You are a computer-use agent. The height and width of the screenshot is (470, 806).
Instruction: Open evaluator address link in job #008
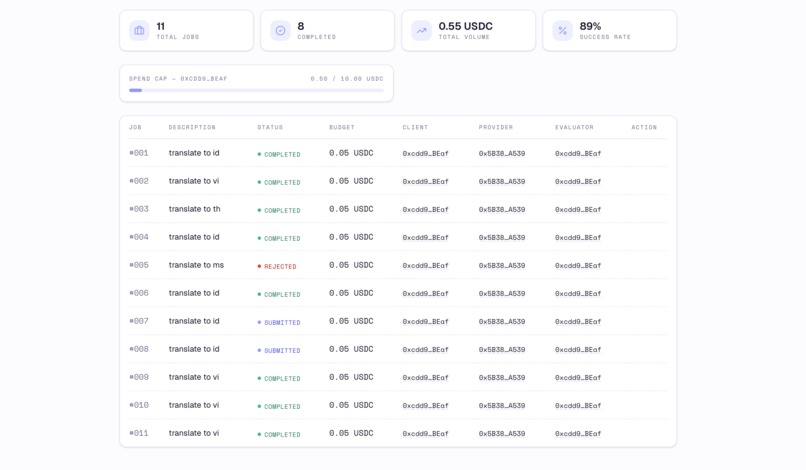pos(578,350)
